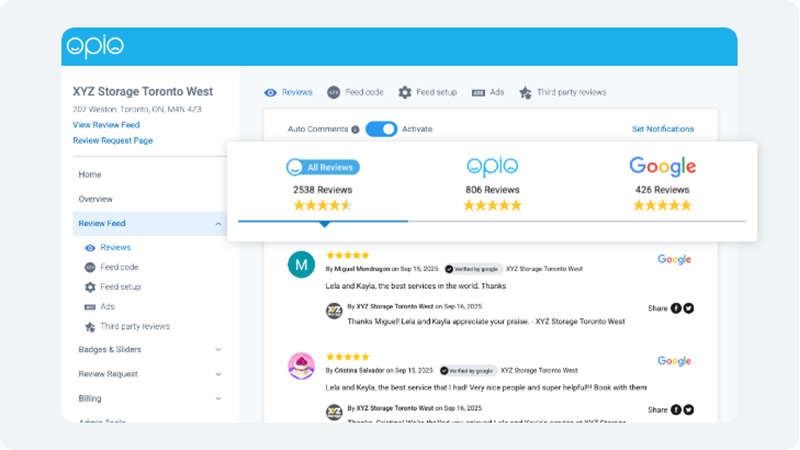Share Miguel's review on Twitter
This screenshot has height=450, width=800.
click(688, 308)
